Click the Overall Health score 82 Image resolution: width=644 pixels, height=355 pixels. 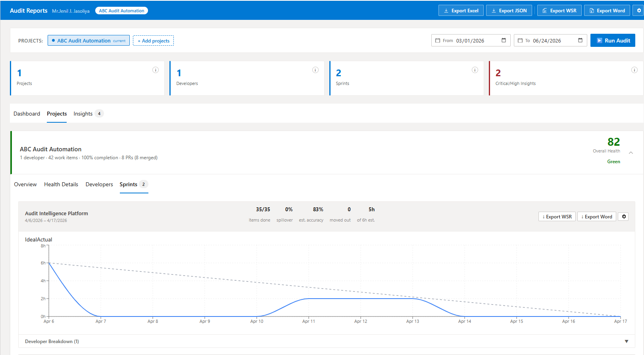[x=613, y=142]
